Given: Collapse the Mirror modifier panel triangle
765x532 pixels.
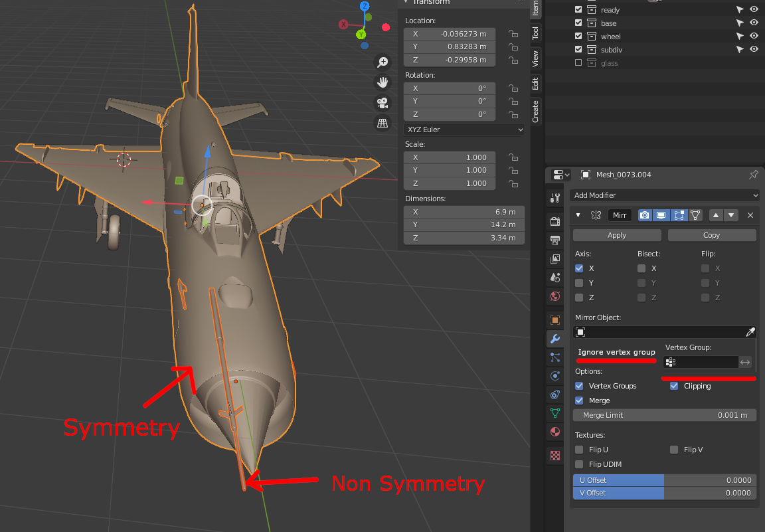Looking at the screenshot, I should coord(578,215).
